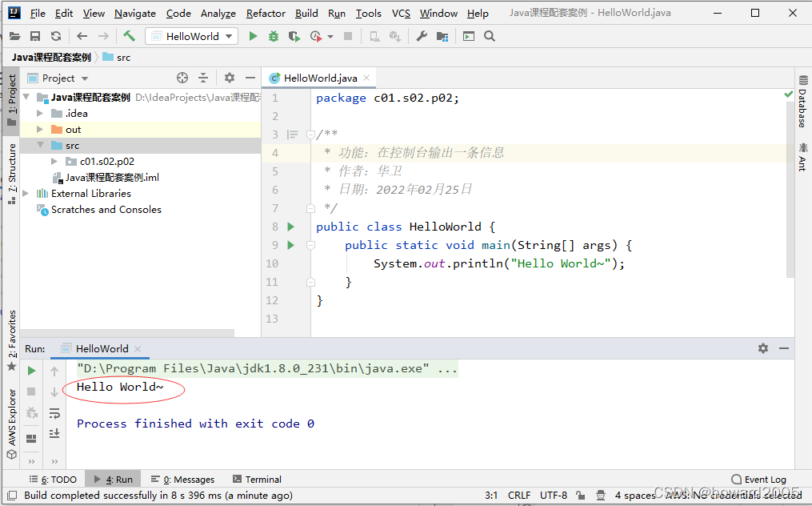Navigate back with the left arrow icon
812x506 pixels.
coord(82,36)
